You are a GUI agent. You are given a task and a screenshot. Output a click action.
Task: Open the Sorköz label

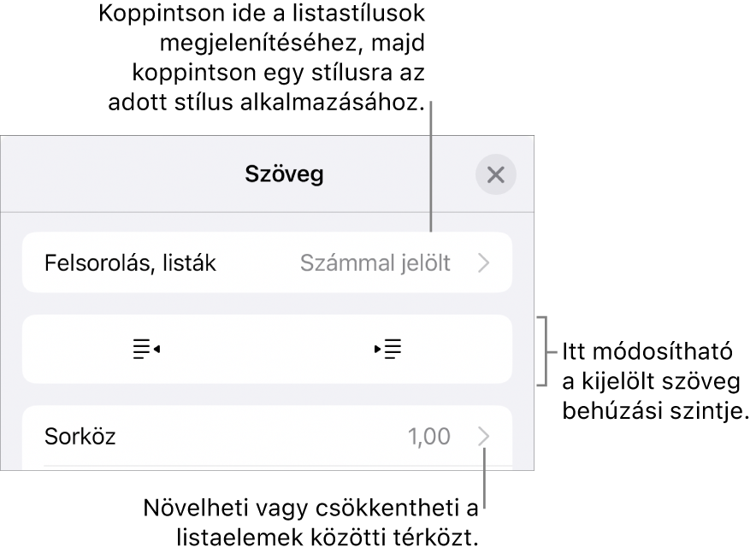(80, 437)
